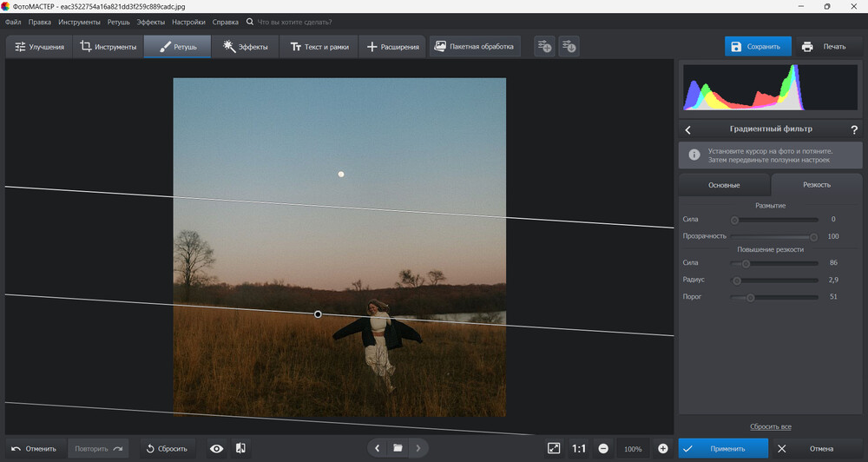Collapse Gradient filter panel with back arrow

pos(688,129)
